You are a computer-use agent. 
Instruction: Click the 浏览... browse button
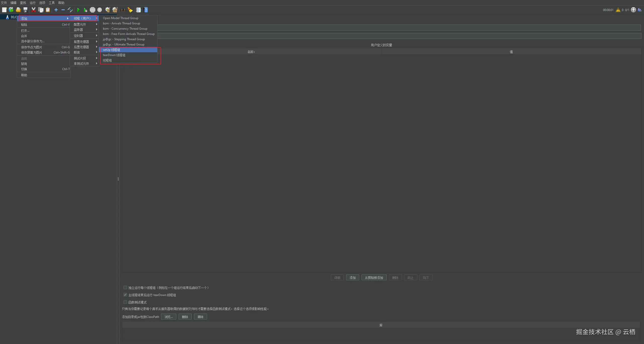(168, 317)
